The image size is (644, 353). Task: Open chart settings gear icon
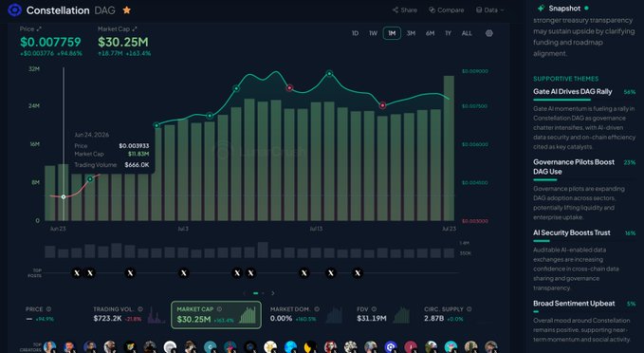point(489,33)
